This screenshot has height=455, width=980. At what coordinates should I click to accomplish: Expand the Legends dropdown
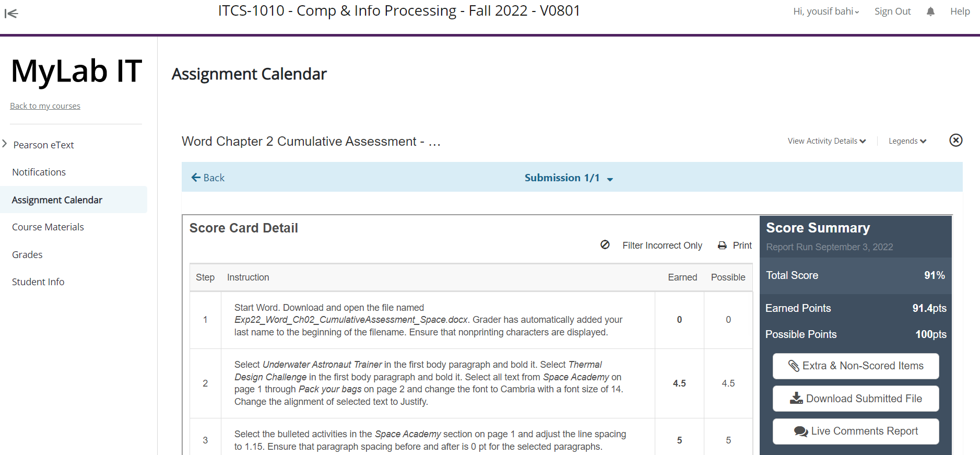pos(907,141)
